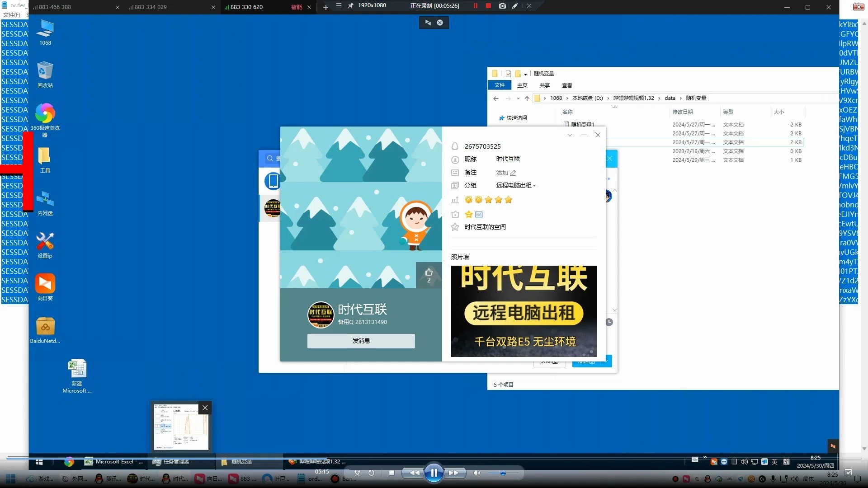Open the 内网盘 desktop icon

pos(45,203)
